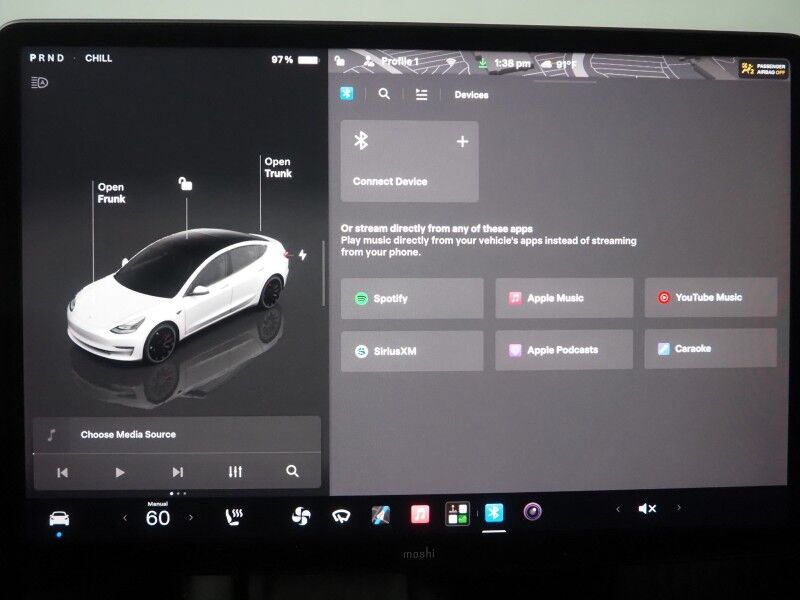
Task: Open Profile 1 driver profile
Action: pos(392,61)
